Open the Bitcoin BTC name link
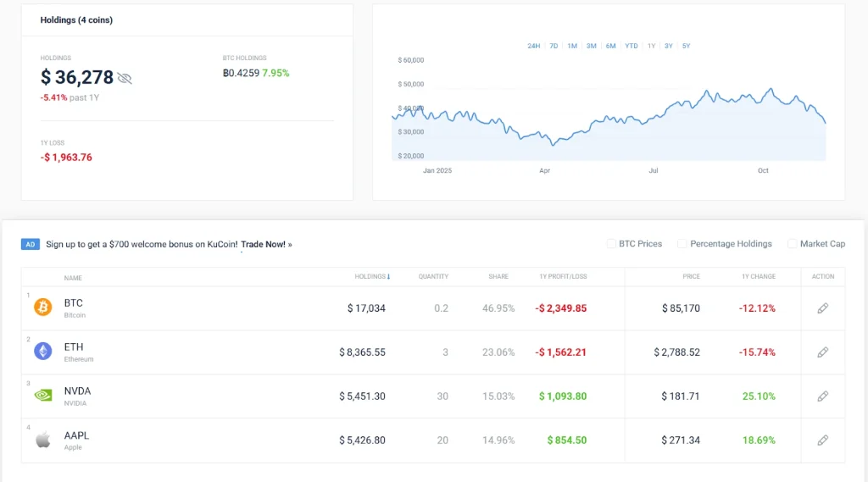Image resolution: width=868 pixels, height=482 pixels. [74, 303]
